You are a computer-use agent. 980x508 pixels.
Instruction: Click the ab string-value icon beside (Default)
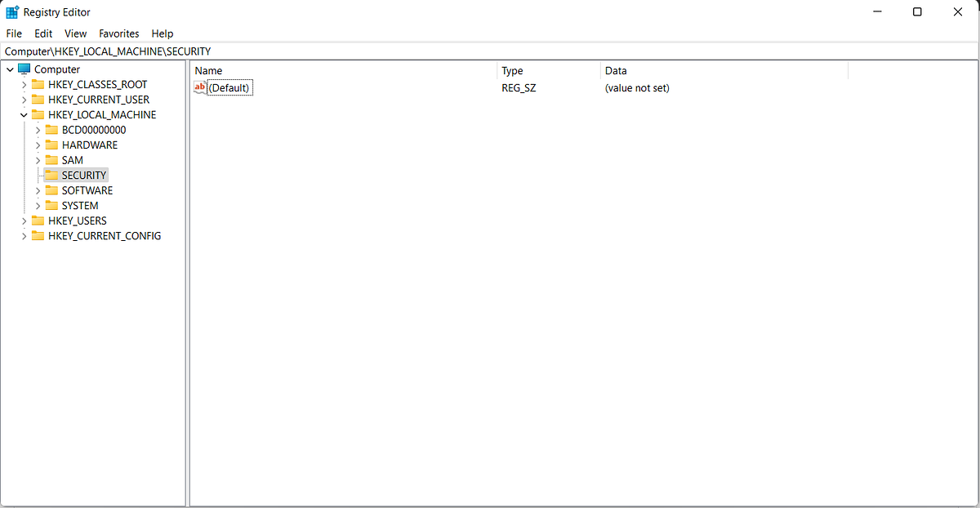(x=200, y=87)
